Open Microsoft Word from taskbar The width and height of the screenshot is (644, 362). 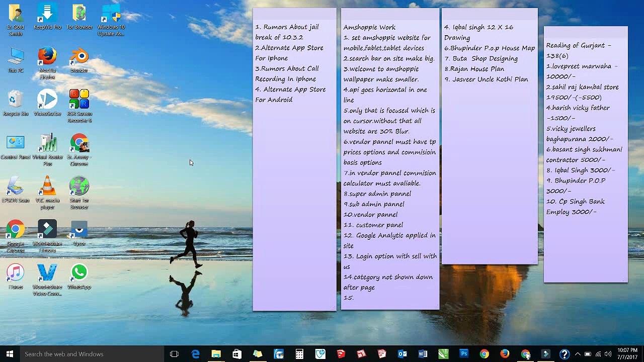tap(423, 354)
